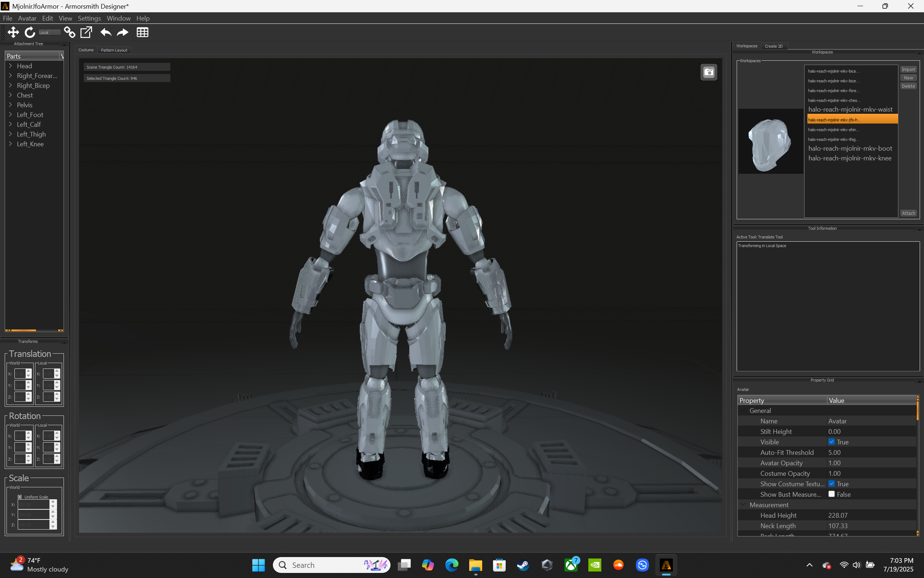Open the grid table view icon

coord(143,33)
